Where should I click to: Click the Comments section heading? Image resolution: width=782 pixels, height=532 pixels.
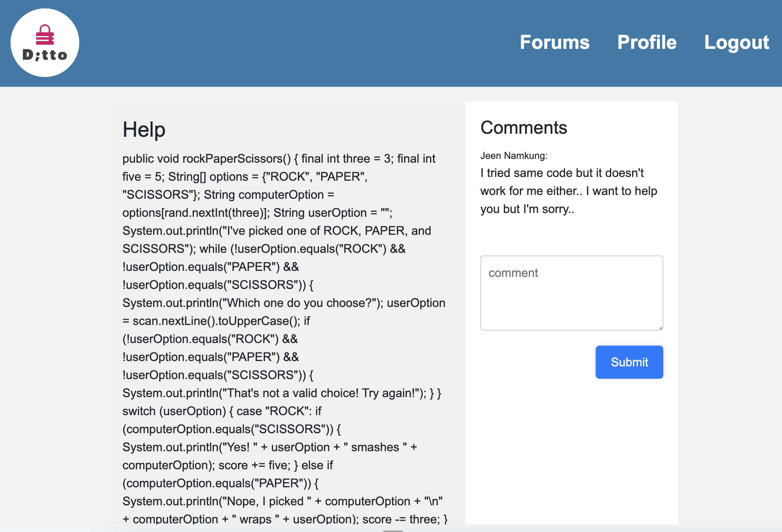(x=524, y=128)
